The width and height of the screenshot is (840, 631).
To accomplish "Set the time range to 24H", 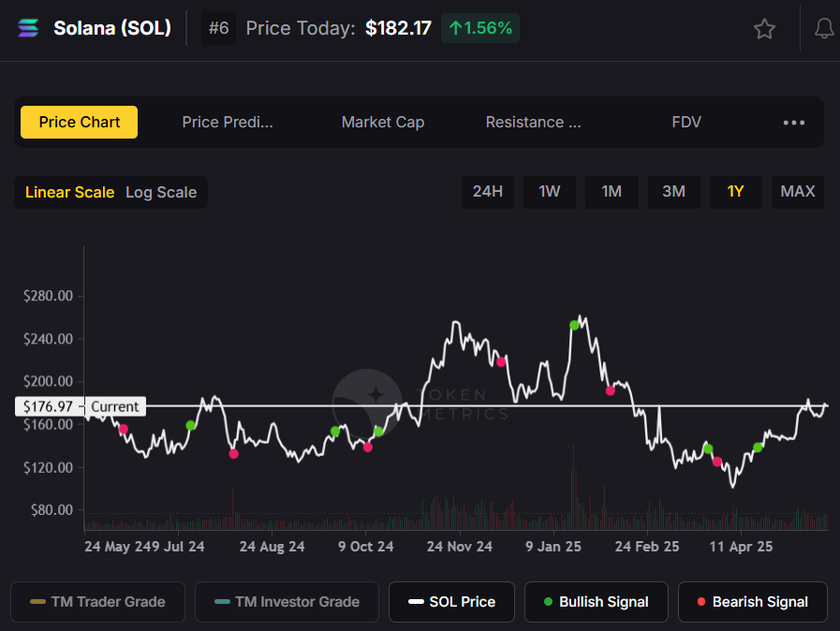I will click(x=488, y=192).
